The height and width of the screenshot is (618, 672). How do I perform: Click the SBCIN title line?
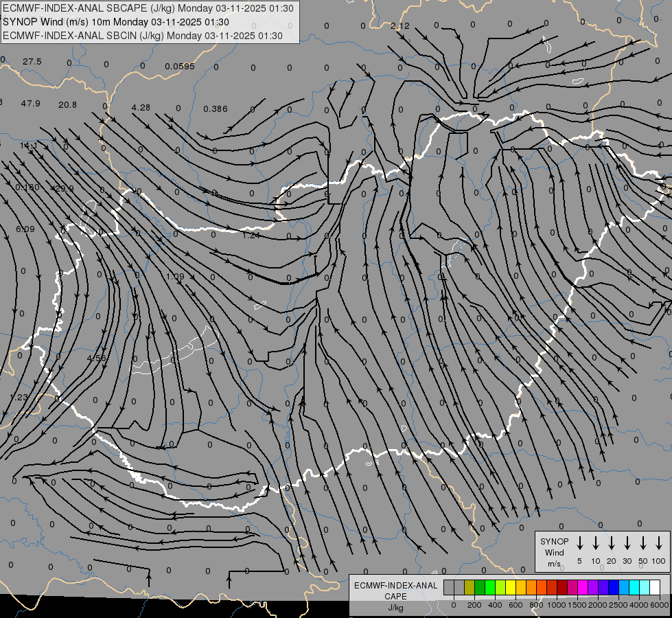click(143, 36)
